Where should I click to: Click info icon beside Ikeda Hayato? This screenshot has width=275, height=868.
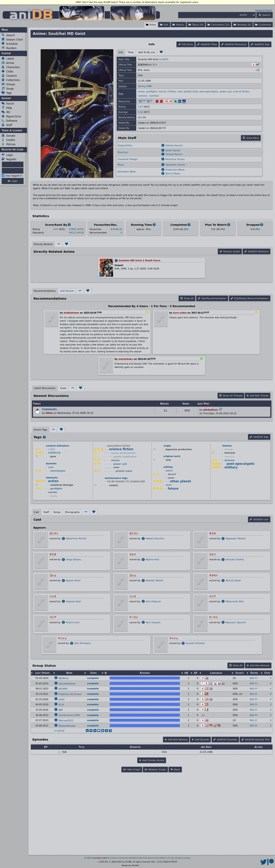click(x=163, y=150)
